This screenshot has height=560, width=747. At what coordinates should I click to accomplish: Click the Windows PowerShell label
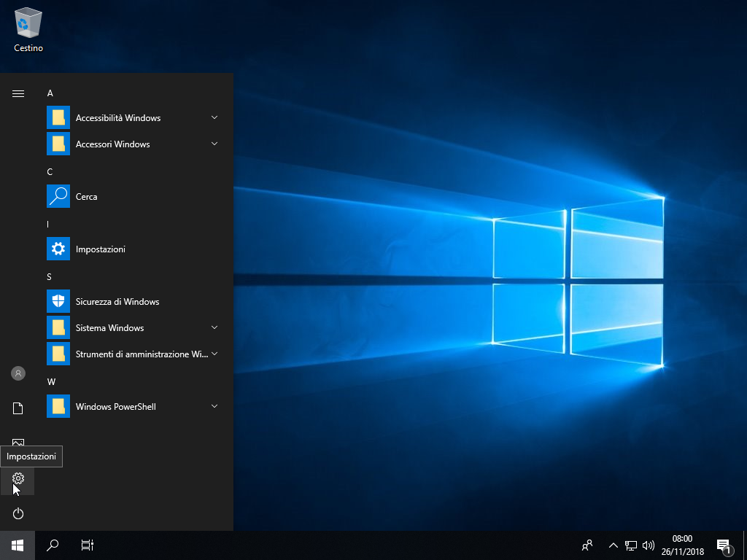[116, 407]
